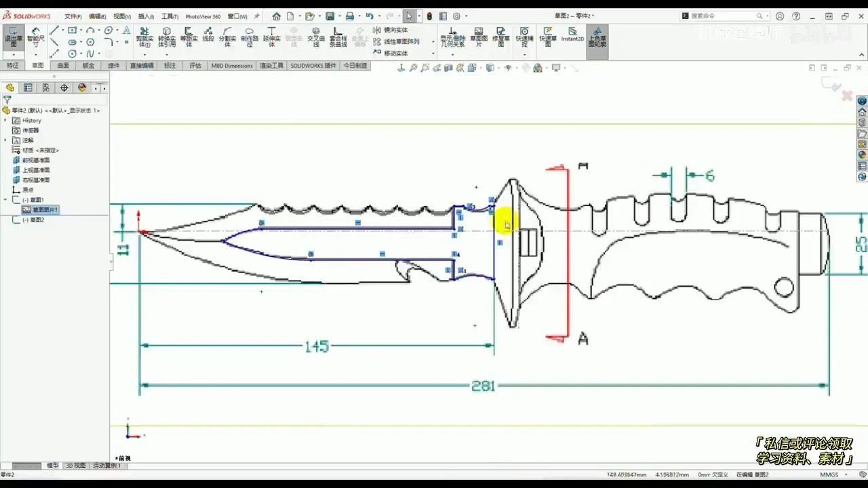Click Quick Snaps (快速捕捉) tool
This screenshot has height=488, width=868.
pyautogui.click(x=524, y=37)
